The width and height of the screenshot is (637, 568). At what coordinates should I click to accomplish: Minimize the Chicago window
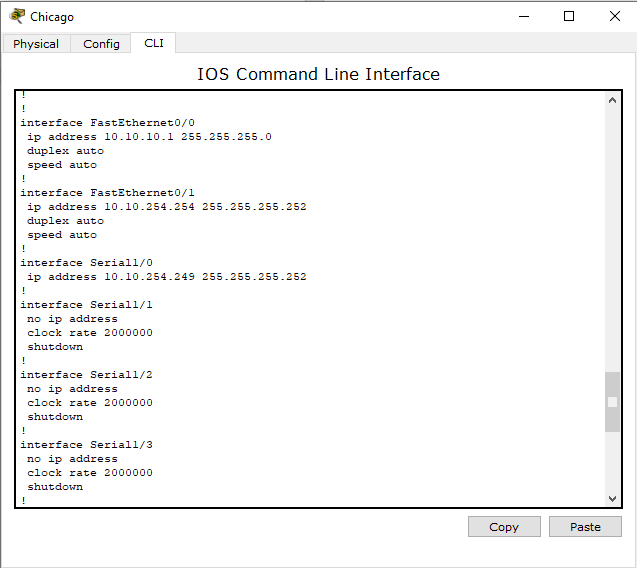coord(522,16)
